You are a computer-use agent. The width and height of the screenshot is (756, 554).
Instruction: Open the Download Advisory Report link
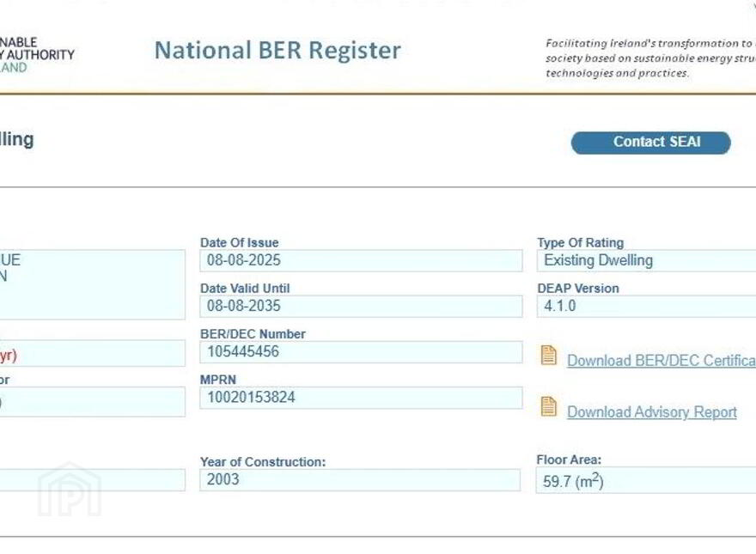tap(652, 411)
